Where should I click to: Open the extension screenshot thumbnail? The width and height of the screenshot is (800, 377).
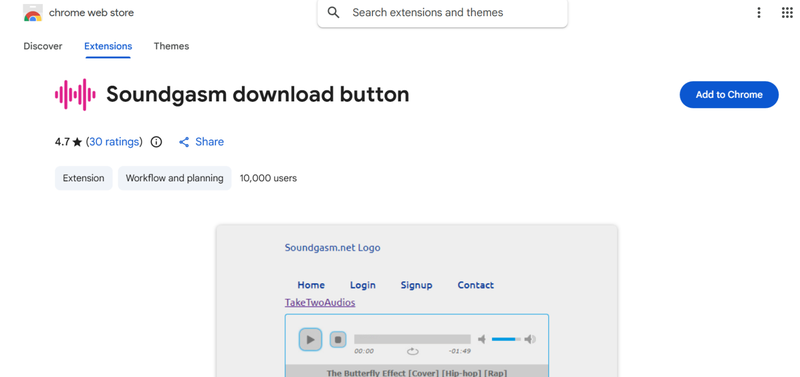[x=417, y=301]
